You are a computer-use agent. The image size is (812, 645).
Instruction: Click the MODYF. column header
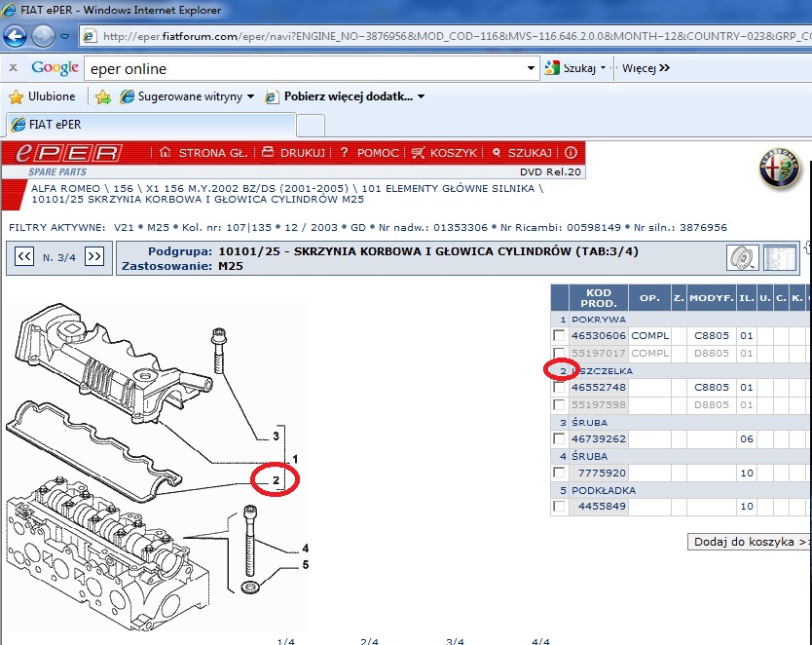pos(712,298)
